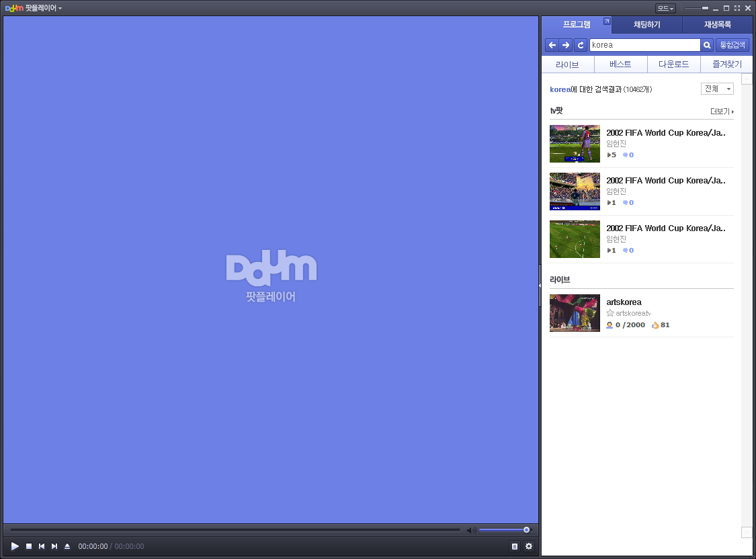
Task: Click the magnifier search icon
Action: click(707, 45)
